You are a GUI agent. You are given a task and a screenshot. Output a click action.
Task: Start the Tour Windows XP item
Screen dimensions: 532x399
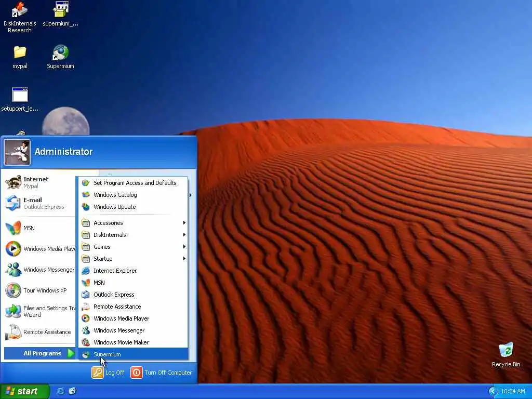tap(40, 290)
